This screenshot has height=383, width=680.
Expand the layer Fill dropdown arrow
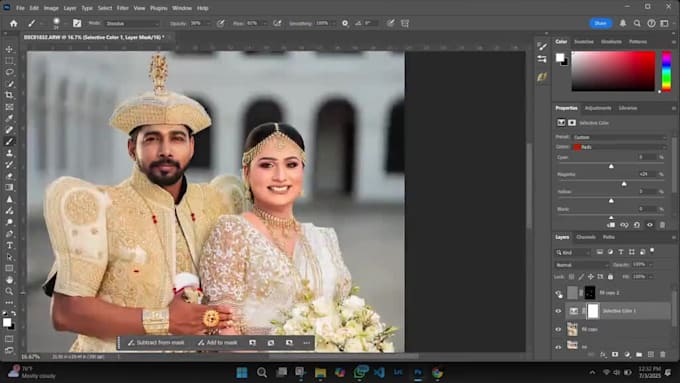(x=651, y=276)
